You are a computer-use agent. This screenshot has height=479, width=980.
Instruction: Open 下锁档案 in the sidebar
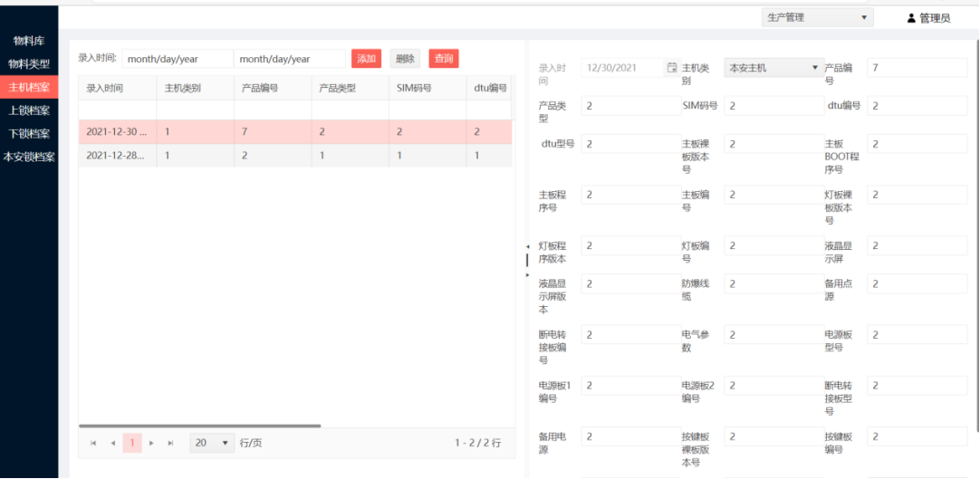29,134
